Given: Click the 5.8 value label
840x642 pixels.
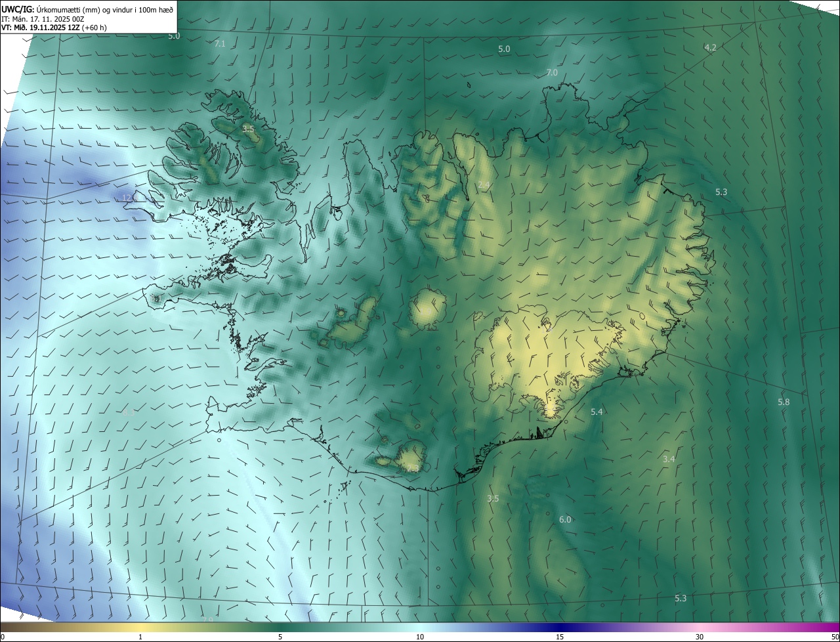Looking at the screenshot, I should [x=784, y=402].
